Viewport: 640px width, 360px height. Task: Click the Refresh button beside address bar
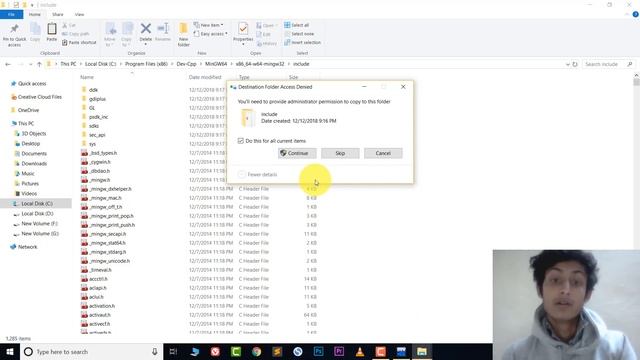pyautogui.click(x=575, y=64)
